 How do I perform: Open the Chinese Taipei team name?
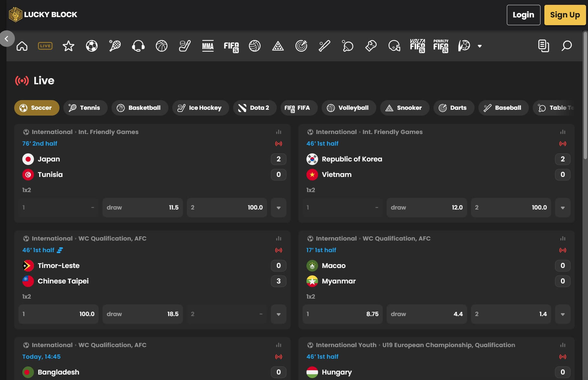(63, 281)
